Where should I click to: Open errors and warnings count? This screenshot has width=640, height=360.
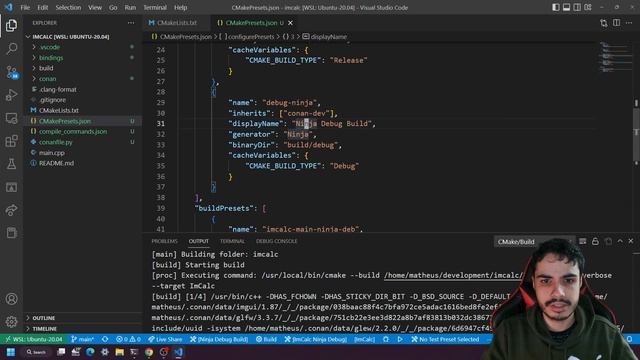(x=128, y=339)
